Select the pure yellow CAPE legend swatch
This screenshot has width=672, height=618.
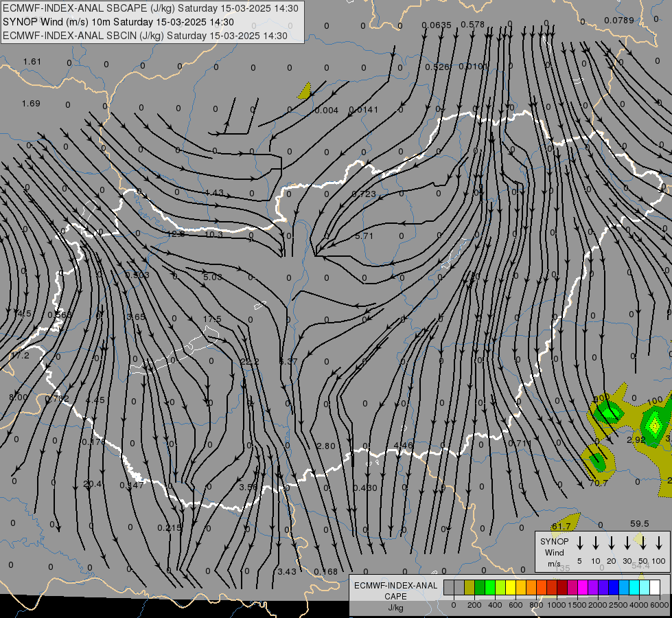[x=511, y=587]
